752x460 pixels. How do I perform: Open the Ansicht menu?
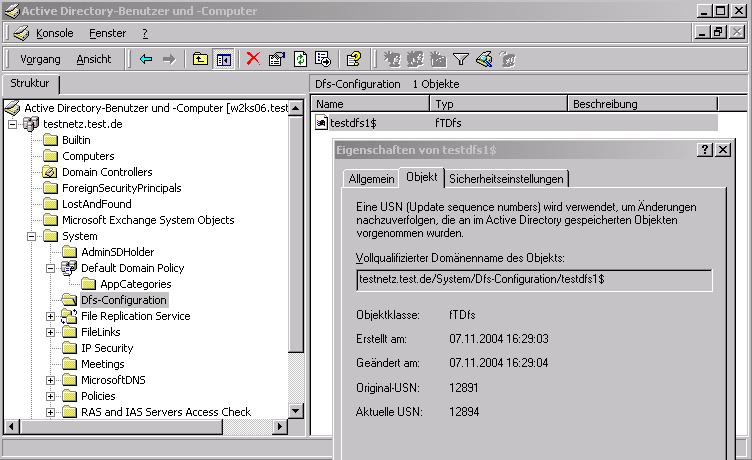point(94,59)
